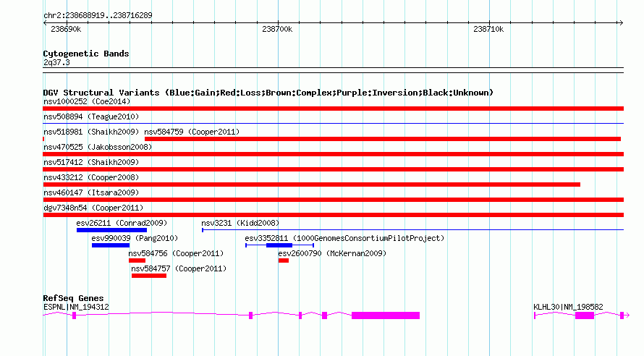Screen dimensions: 644x356
Task: Click the ESPNL|NM_194312 gene label
Action: (x=76, y=307)
